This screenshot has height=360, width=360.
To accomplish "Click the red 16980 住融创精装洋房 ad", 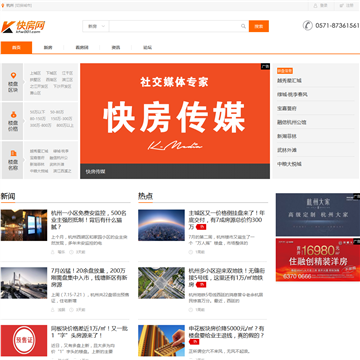I will coord(318,260).
